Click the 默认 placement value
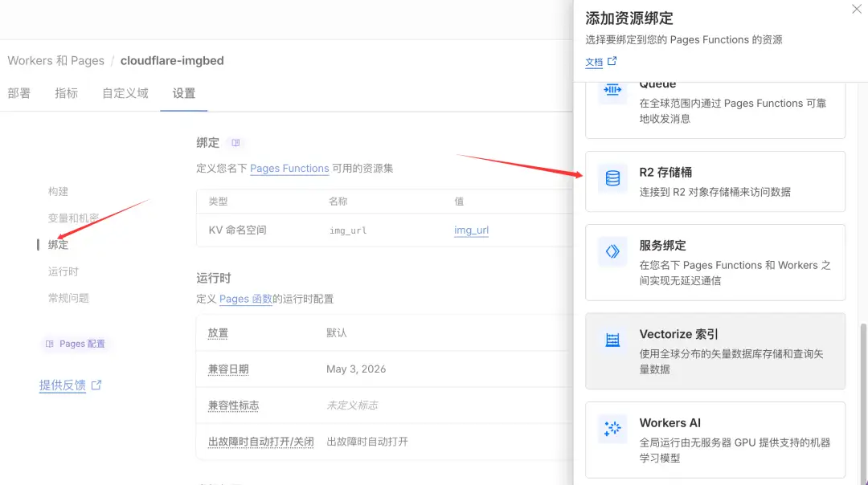This screenshot has width=868, height=485. pyautogui.click(x=337, y=333)
